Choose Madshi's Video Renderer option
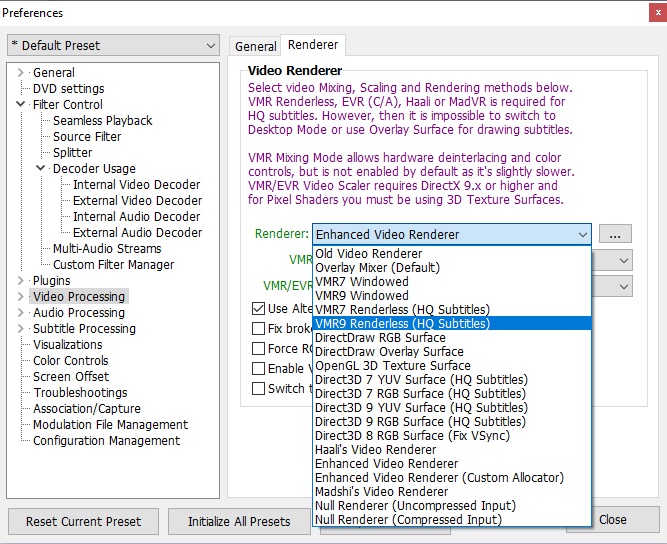Viewport: 667px width, 544px height. tap(452, 492)
